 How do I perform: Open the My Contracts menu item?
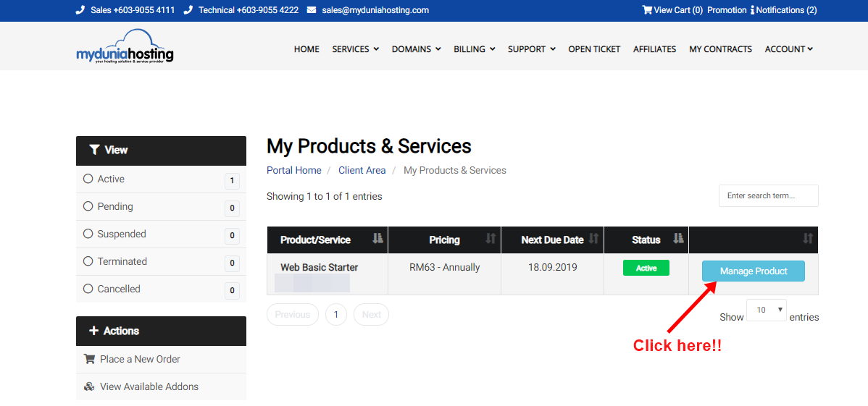pos(720,49)
